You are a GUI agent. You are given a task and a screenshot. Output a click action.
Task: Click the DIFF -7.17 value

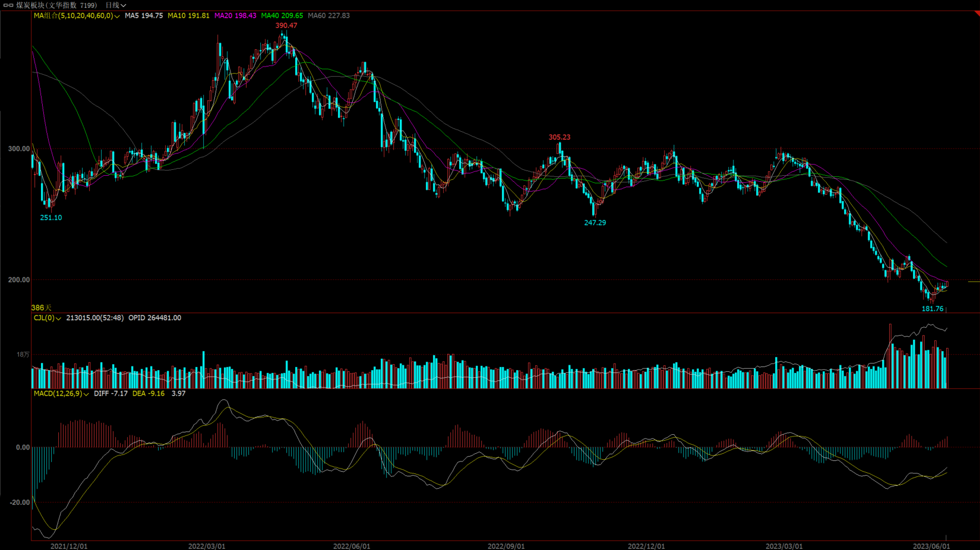tap(111, 394)
